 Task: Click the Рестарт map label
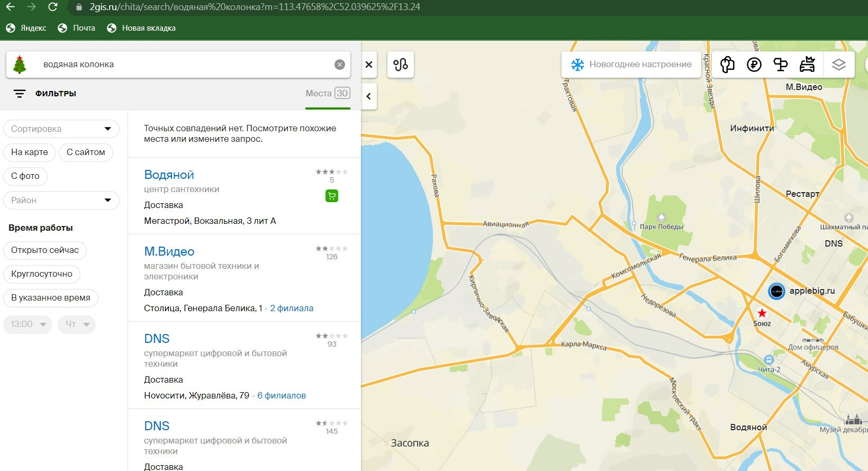coord(802,194)
